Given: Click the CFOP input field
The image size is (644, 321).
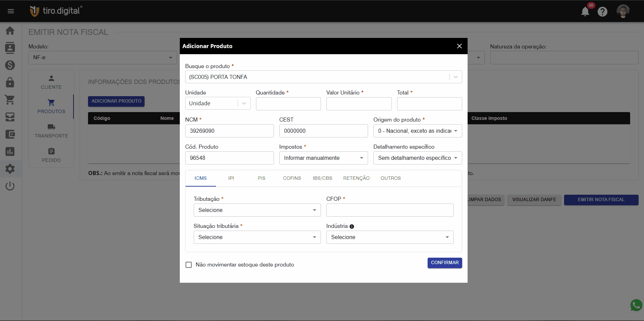Looking at the screenshot, I should (390, 210).
